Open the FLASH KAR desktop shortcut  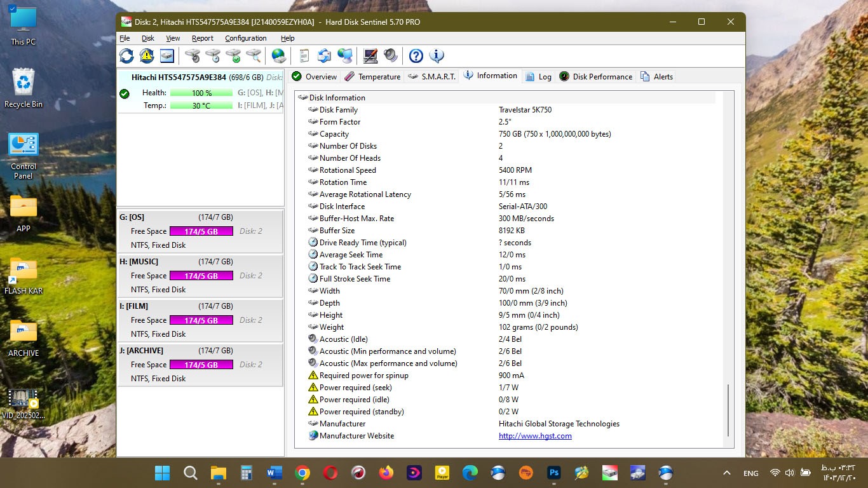(x=23, y=275)
